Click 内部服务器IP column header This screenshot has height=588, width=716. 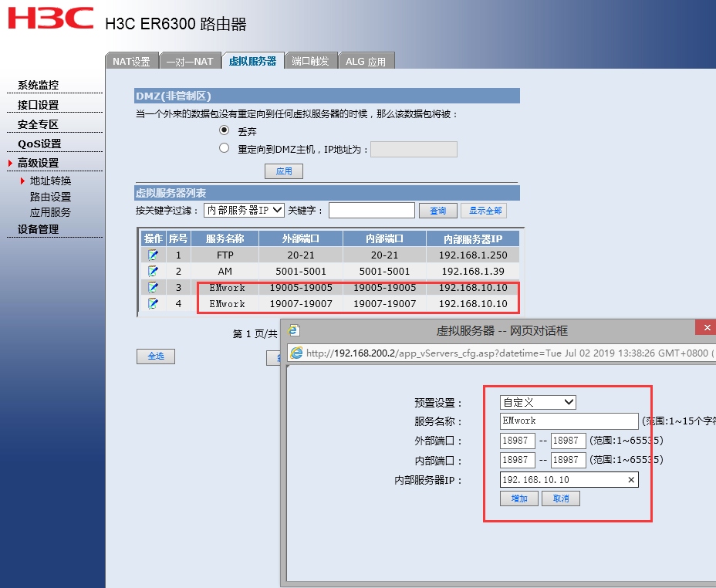473,238
